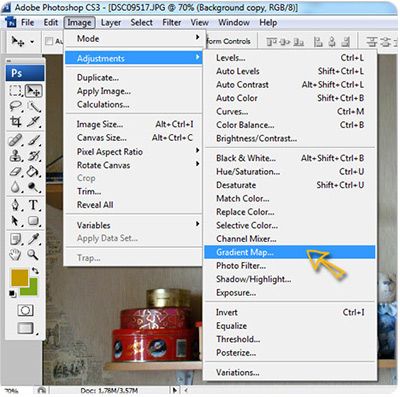Reset default foreground and background colors
The width and height of the screenshot is (400, 397).
pos(13,294)
